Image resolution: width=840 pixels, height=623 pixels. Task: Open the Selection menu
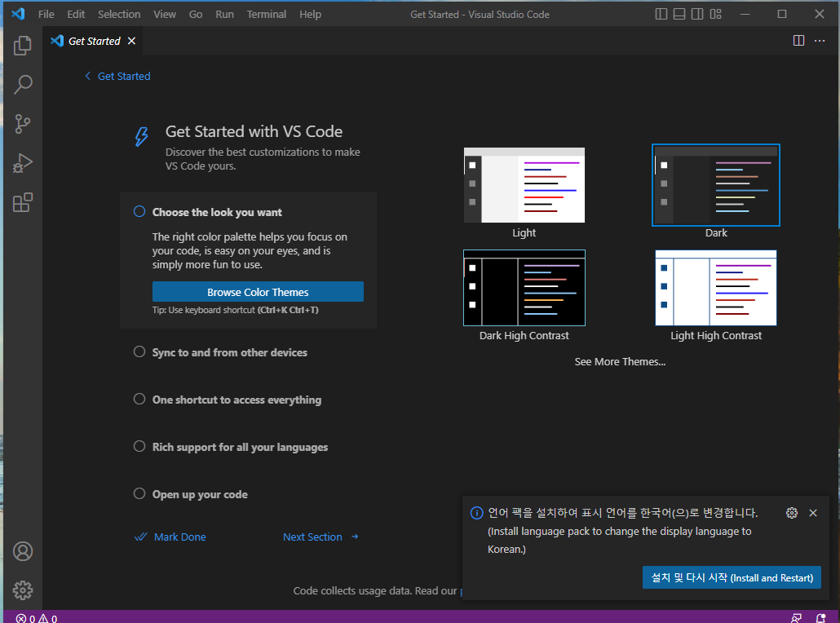coord(119,15)
